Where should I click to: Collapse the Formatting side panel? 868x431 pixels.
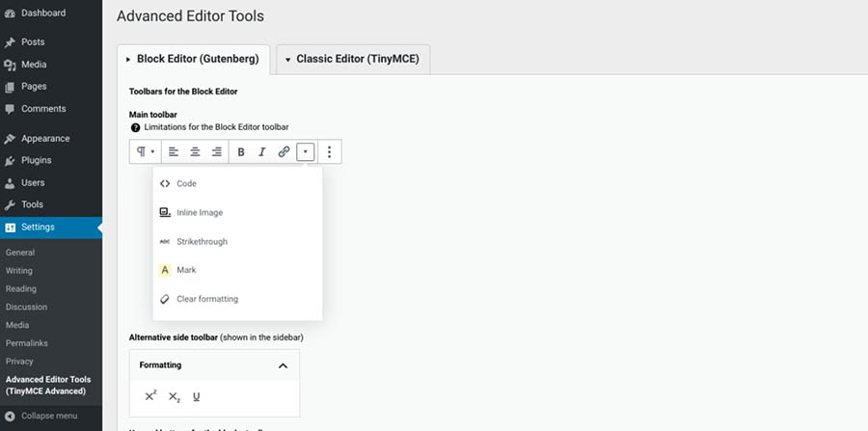[x=283, y=365]
